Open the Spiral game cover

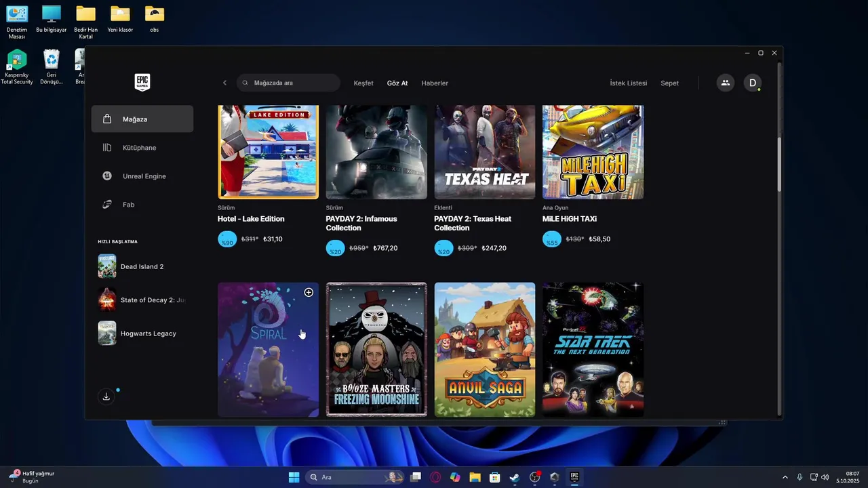click(x=268, y=349)
